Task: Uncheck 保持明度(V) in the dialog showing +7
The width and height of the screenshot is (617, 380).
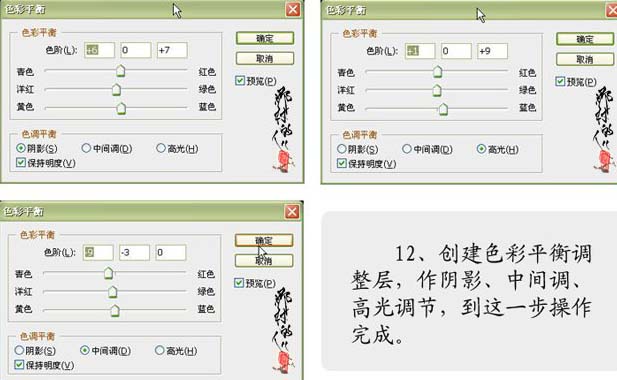Action: pos(21,162)
